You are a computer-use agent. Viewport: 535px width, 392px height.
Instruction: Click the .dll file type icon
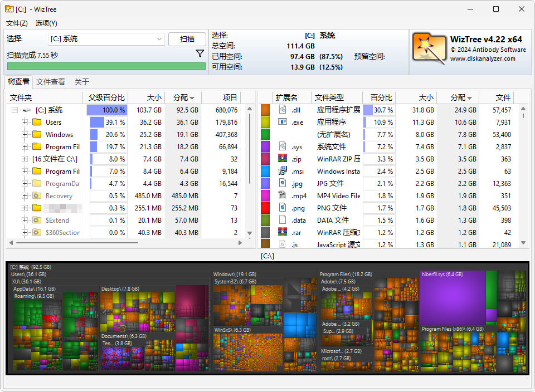(283, 110)
